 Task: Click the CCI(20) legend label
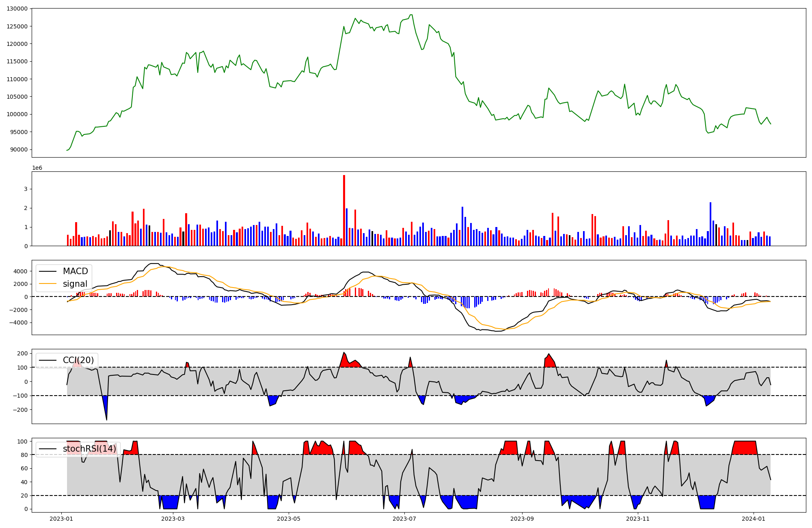point(78,360)
